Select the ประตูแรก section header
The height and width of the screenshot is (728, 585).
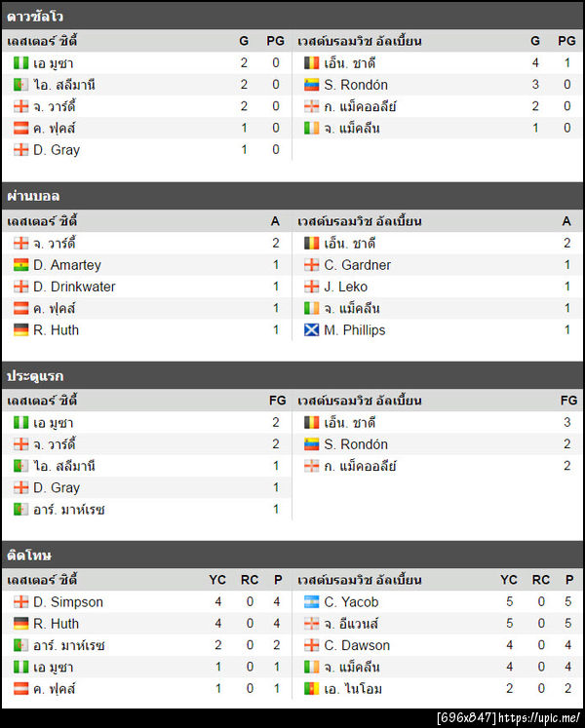(x=35, y=376)
